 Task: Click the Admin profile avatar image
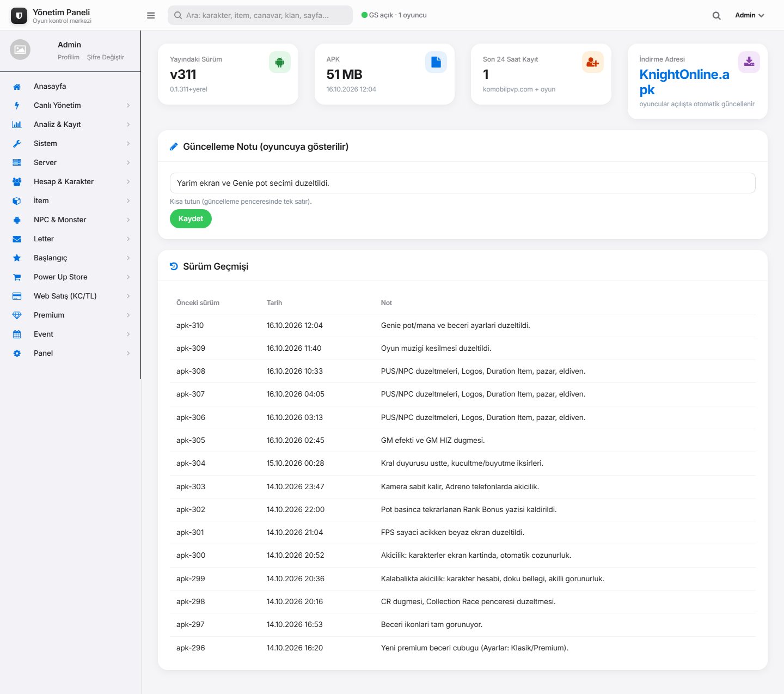pos(20,50)
